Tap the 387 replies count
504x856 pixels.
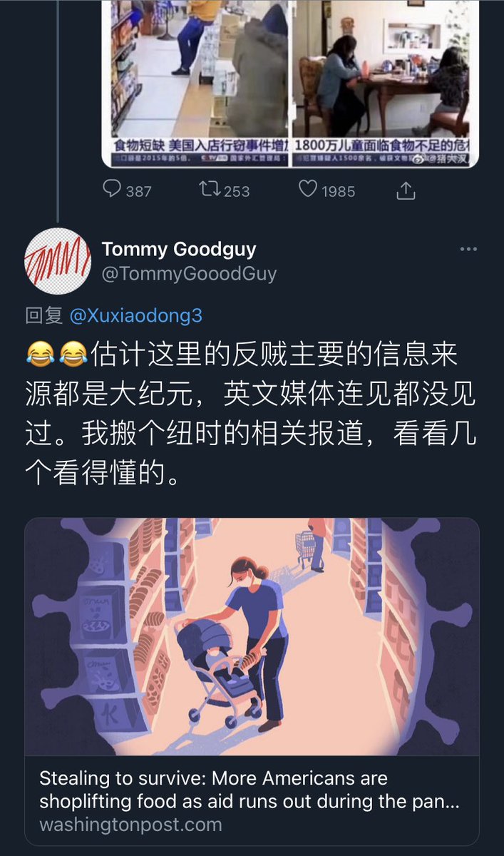click(x=139, y=190)
